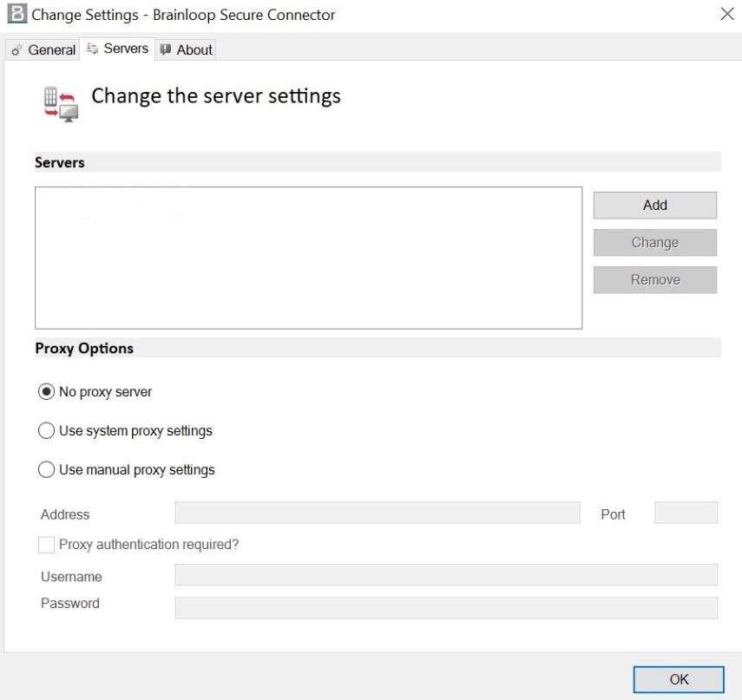Click the Username input field

point(446,575)
